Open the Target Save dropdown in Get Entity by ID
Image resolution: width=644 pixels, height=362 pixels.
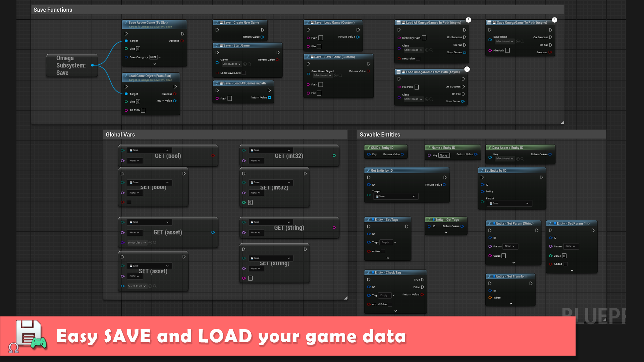click(x=396, y=196)
